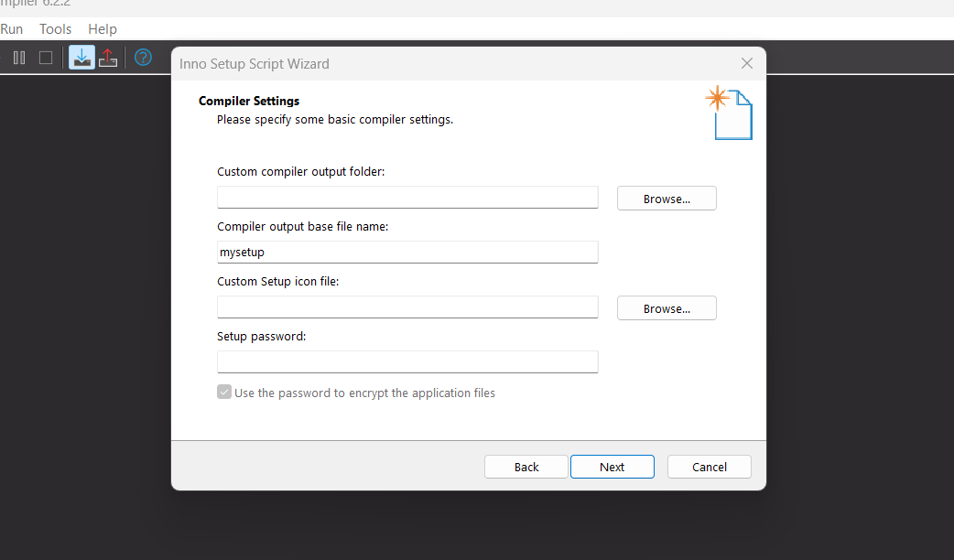This screenshot has width=954, height=560.
Task: Click the 'Compiler Settings' heading text
Action: (249, 101)
